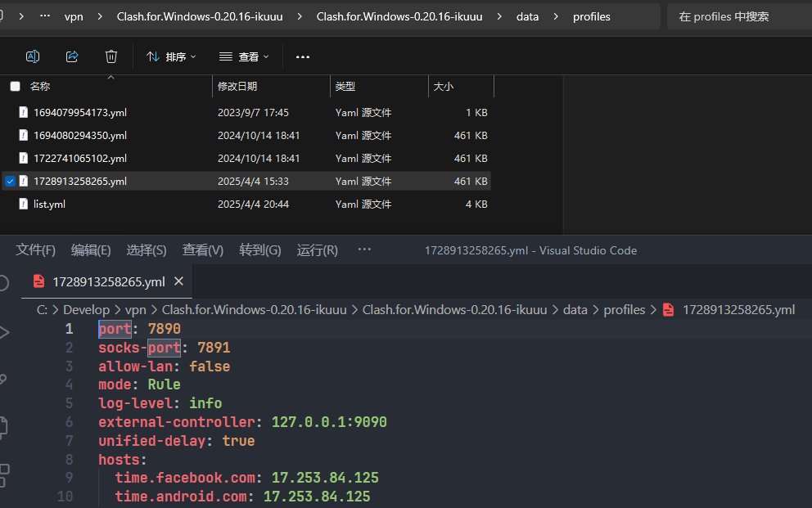Screen dimensions: 812x508
Task: Expand the chevron after vpn in address bar
Action: tap(100, 16)
